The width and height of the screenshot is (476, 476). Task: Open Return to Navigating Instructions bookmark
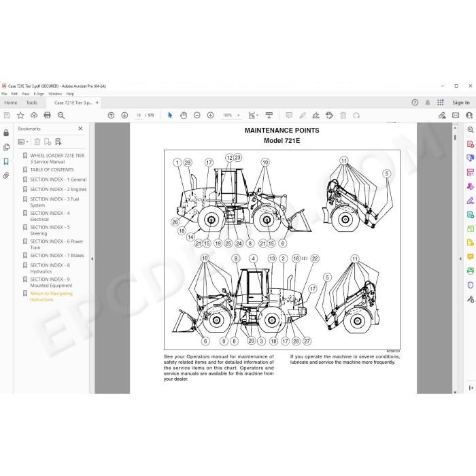[51, 296]
